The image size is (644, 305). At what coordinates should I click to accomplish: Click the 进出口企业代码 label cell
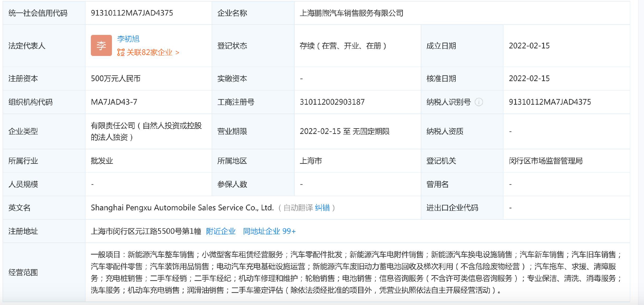462,208
